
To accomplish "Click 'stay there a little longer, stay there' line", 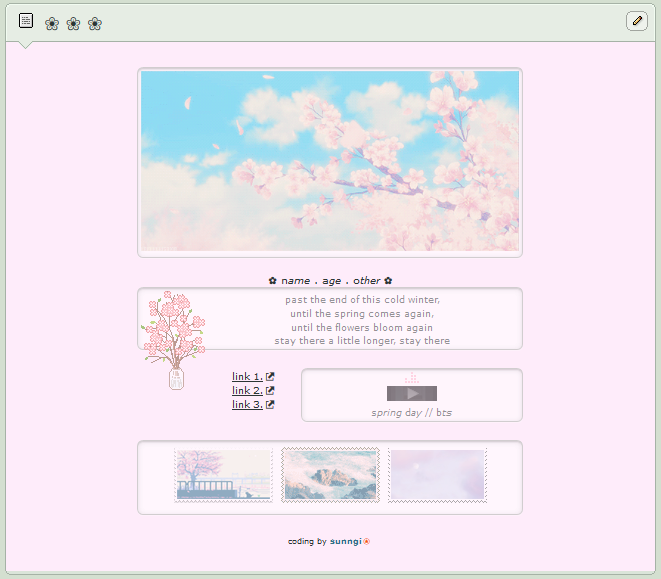I will click(x=362, y=341).
